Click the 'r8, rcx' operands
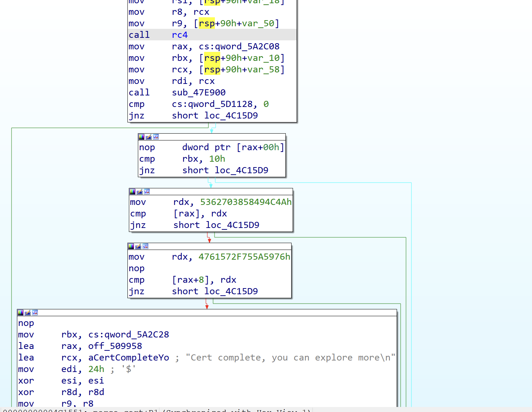The image size is (532, 412). [191, 12]
